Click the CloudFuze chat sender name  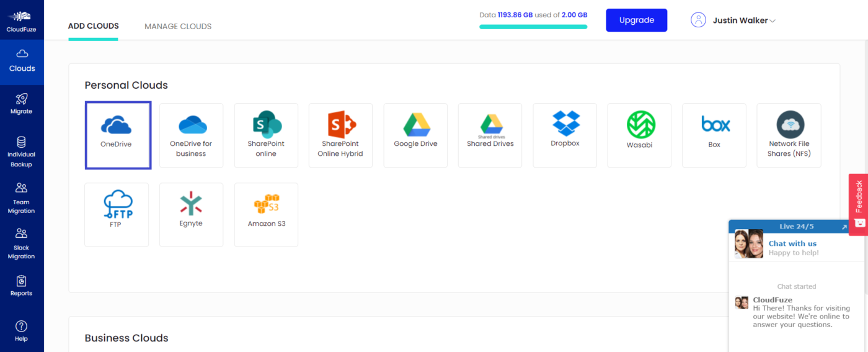(x=773, y=300)
